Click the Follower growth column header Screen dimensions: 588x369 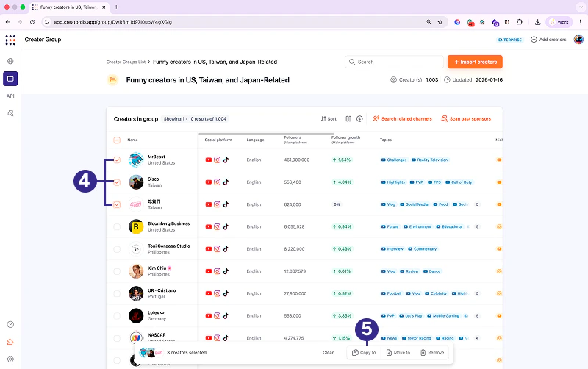tap(345, 140)
